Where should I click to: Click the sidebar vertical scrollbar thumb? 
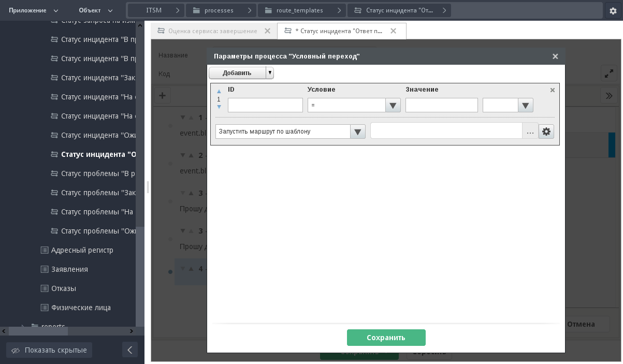pyautogui.click(x=140, y=276)
